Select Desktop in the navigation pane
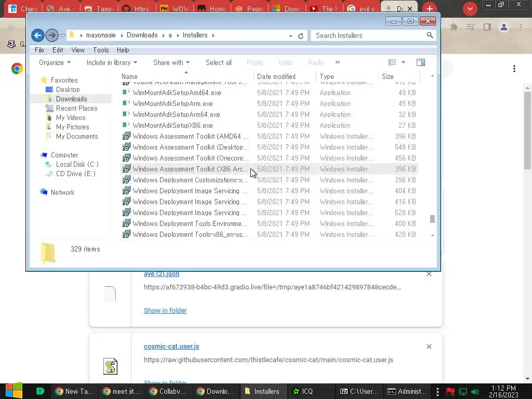Screen dimensions: 532x399 [x=68, y=89]
